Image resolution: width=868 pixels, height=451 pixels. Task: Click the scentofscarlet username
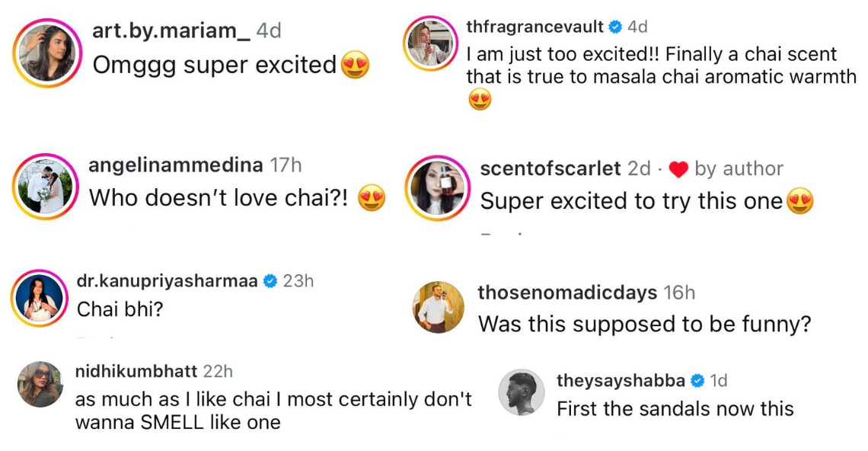click(551, 168)
